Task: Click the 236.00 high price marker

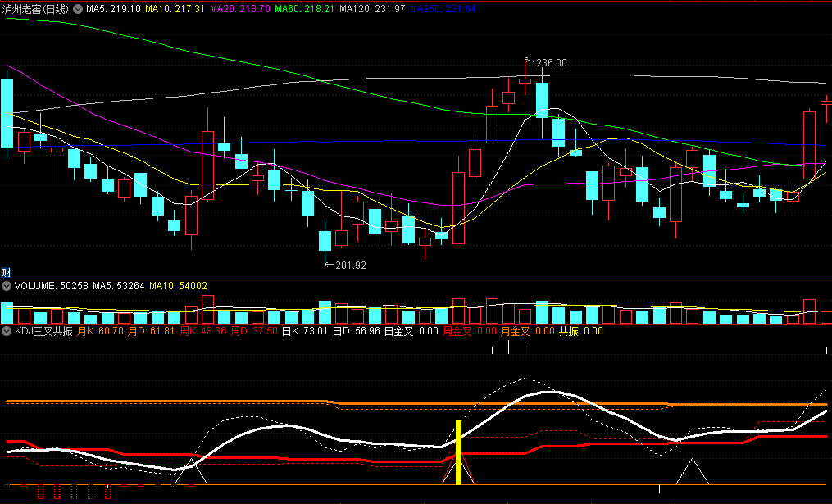Action: 552,63
